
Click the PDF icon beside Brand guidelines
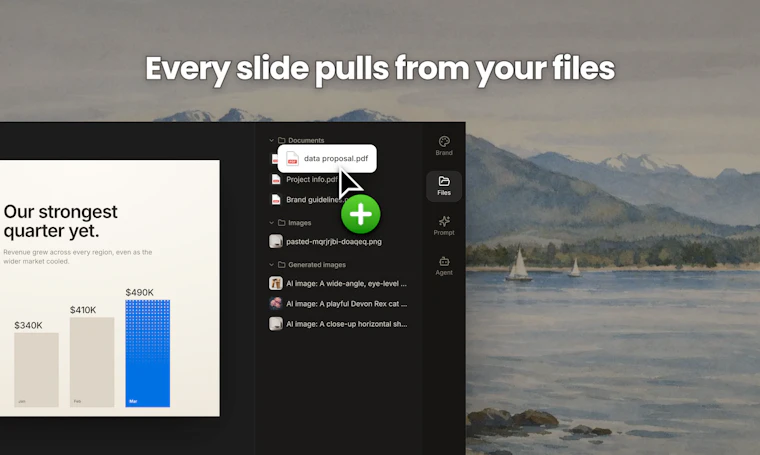click(276, 200)
